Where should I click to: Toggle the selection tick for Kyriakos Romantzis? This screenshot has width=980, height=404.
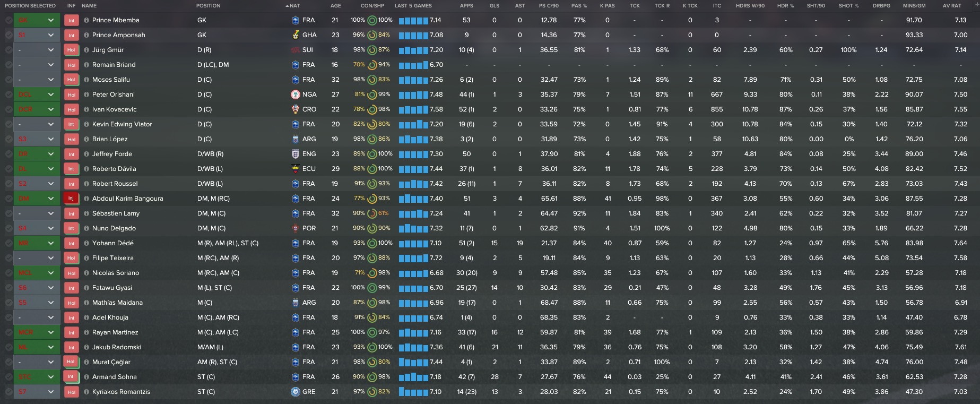click(8, 392)
